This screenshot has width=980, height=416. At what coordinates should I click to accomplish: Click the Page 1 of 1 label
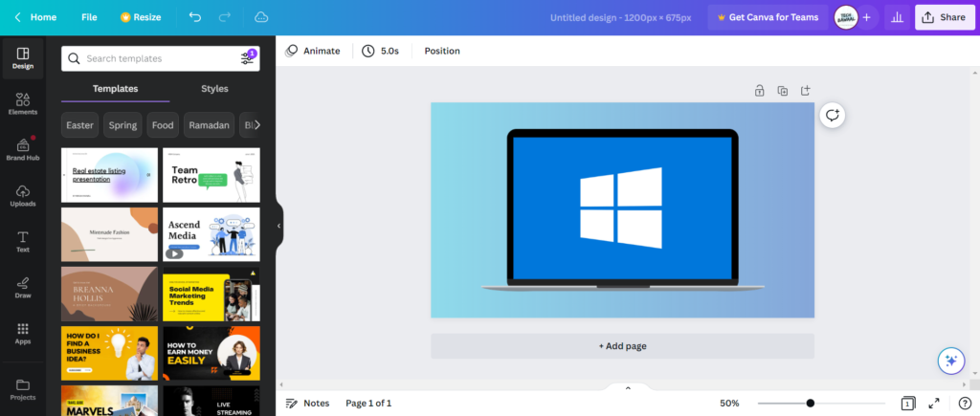368,404
